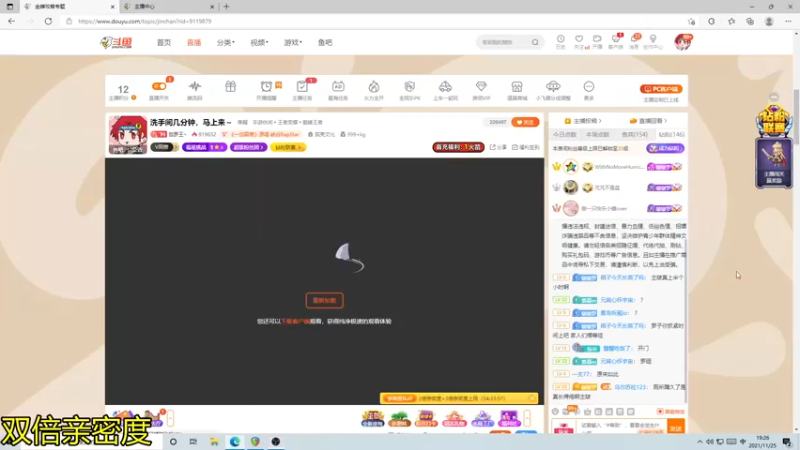Open the AD task icon
800x450 pixels.
(338, 89)
